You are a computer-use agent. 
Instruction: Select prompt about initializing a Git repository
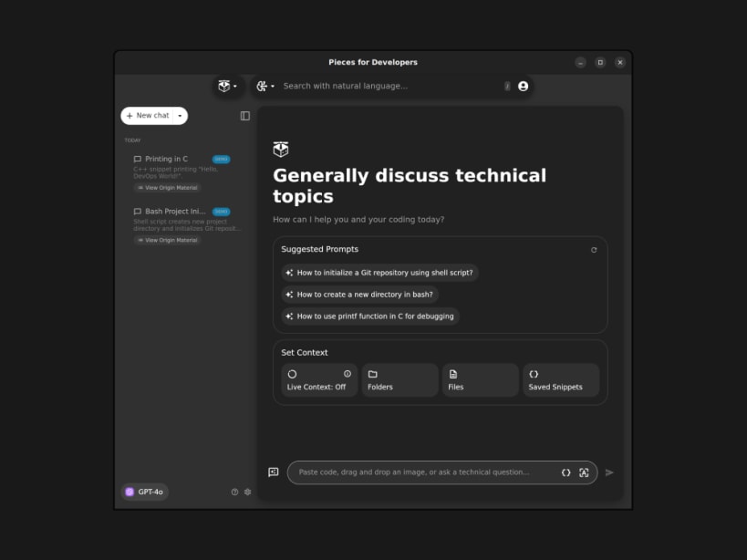coord(379,273)
